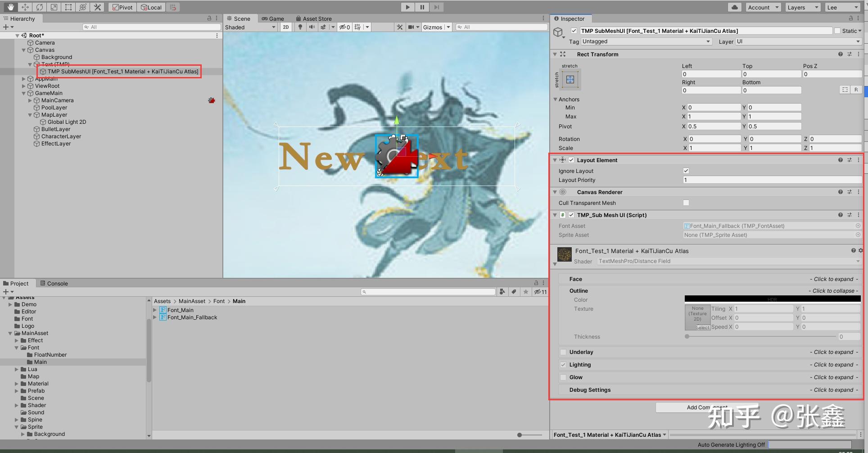The image size is (868, 453).
Task: Switch to the Game tab
Action: [273, 18]
